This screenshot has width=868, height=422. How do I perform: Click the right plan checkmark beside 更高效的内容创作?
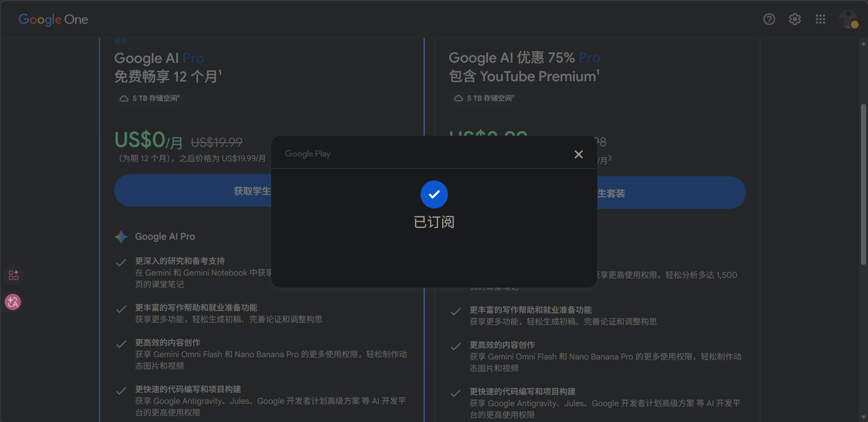456,346
